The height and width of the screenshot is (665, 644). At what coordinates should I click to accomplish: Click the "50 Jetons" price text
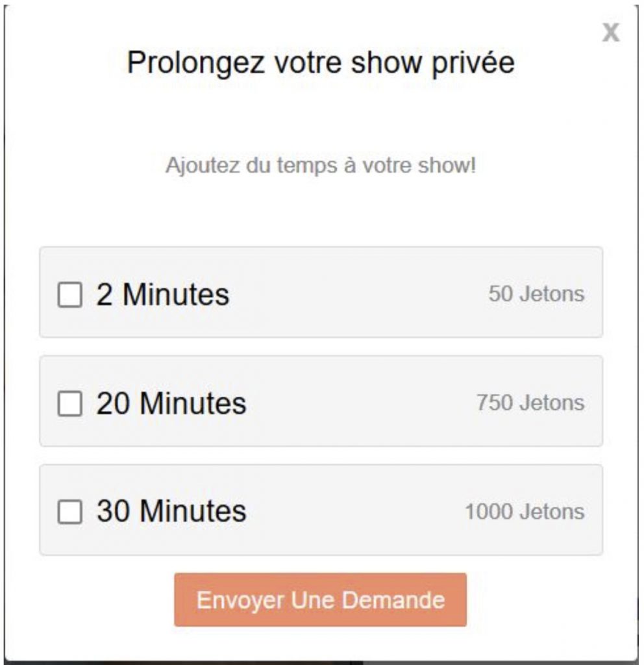click(x=536, y=294)
